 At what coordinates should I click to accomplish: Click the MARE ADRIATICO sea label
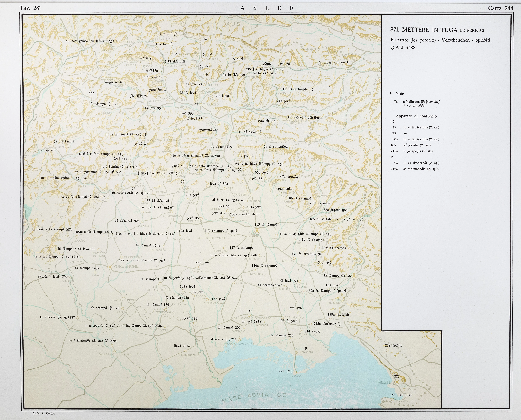pos(254,396)
